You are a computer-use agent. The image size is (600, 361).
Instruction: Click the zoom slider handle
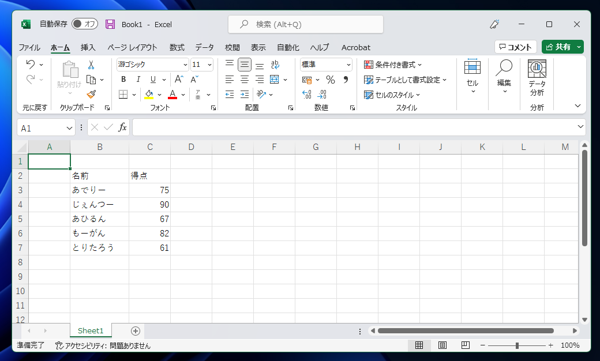pos(517,345)
